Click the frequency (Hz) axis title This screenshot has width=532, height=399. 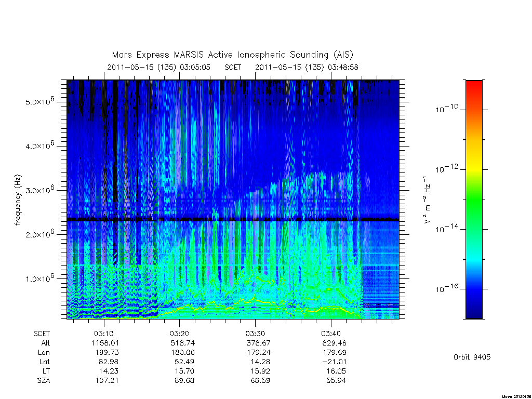pyautogui.click(x=18, y=200)
